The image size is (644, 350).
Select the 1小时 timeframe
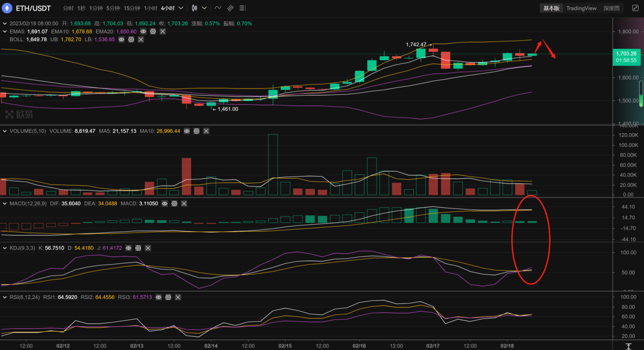[150, 8]
